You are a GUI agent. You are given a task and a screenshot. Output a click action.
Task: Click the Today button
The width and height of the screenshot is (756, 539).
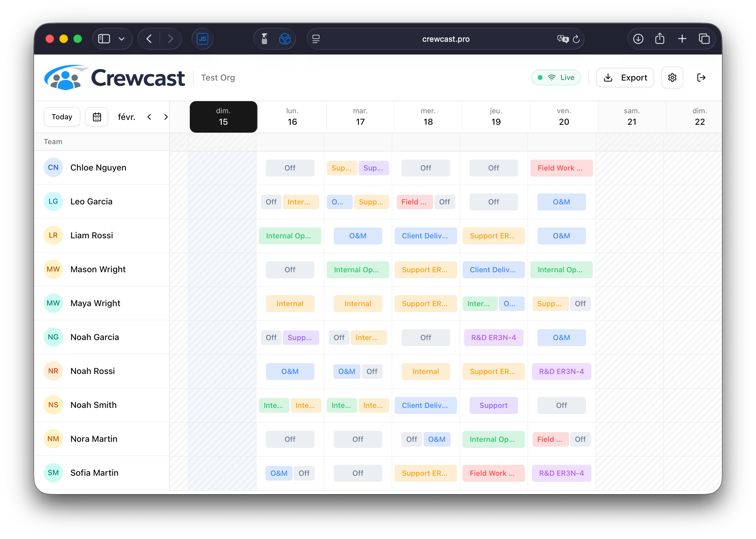tap(62, 117)
